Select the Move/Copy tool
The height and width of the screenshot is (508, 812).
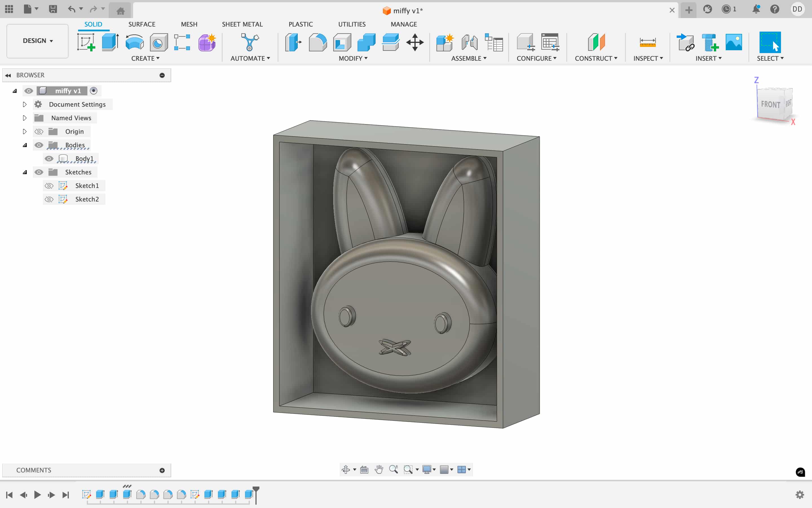click(x=415, y=42)
